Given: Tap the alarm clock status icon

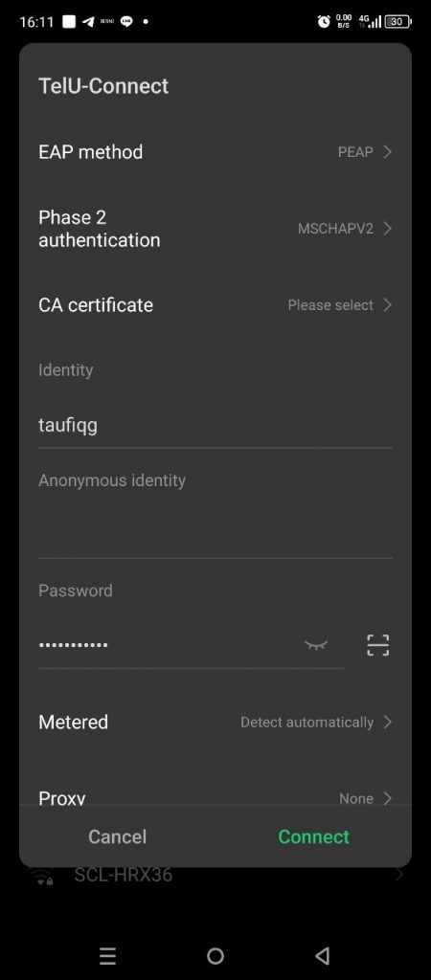Looking at the screenshot, I should click(x=324, y=21).
